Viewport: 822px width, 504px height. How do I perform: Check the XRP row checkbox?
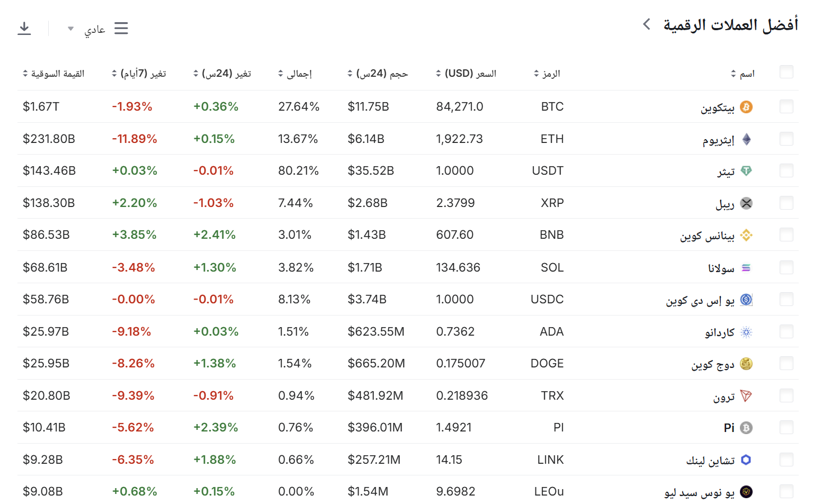point(787,203)
